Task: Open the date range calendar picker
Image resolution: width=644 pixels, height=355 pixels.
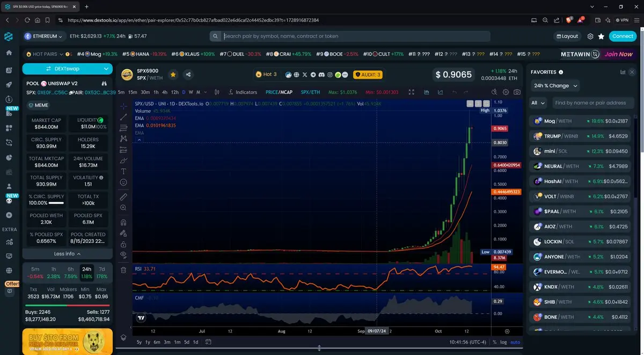Action: [x=208, y=342]
